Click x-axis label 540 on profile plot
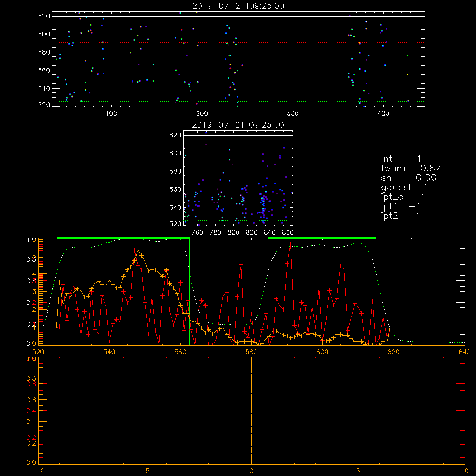The image size is (476, 476). pyautogui.click(x=109, y=352)
